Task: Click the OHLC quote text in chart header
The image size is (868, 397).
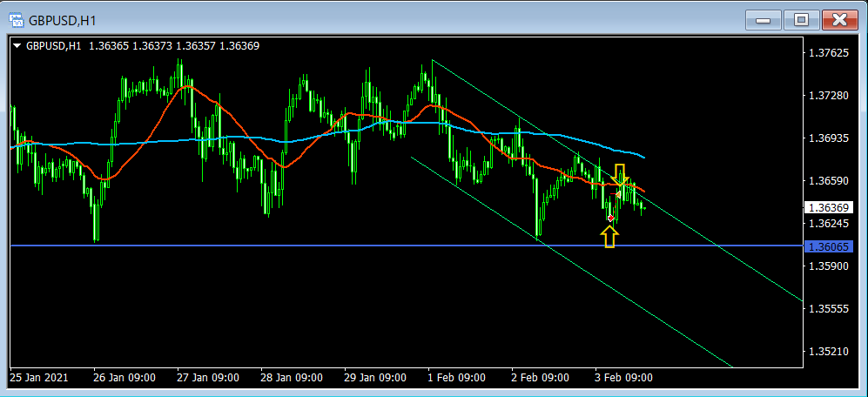Action: pyautogui.click(x=174, y=46)
